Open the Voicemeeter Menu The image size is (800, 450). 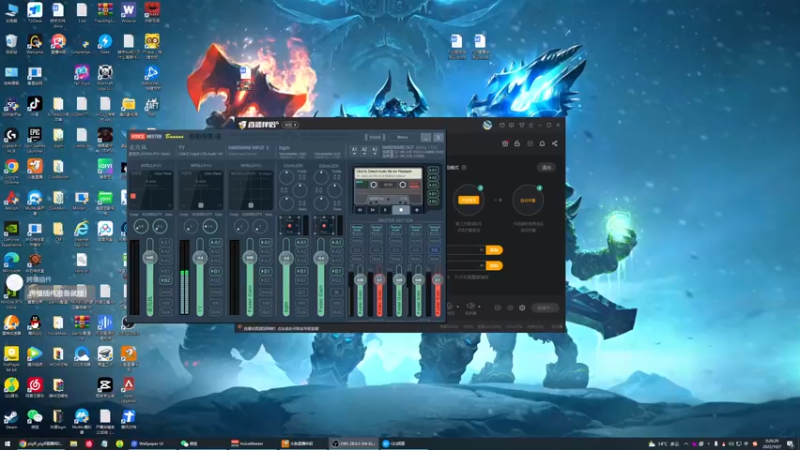click(x=402, y=137)
